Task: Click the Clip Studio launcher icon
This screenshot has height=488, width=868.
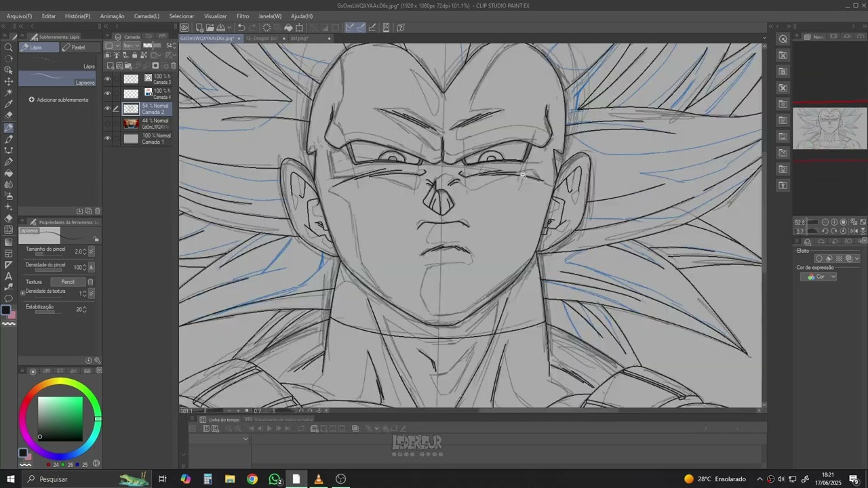Action: [184, 28]
